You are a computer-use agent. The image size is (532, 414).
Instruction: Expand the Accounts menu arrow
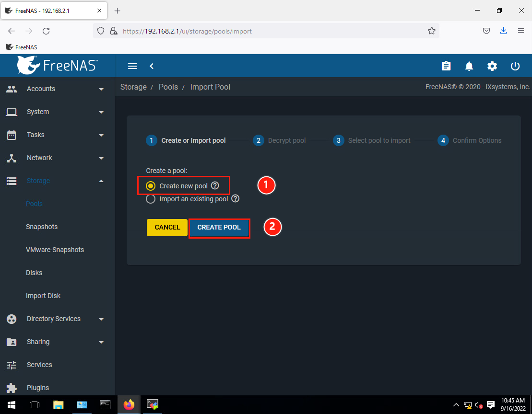pos(101,89)
